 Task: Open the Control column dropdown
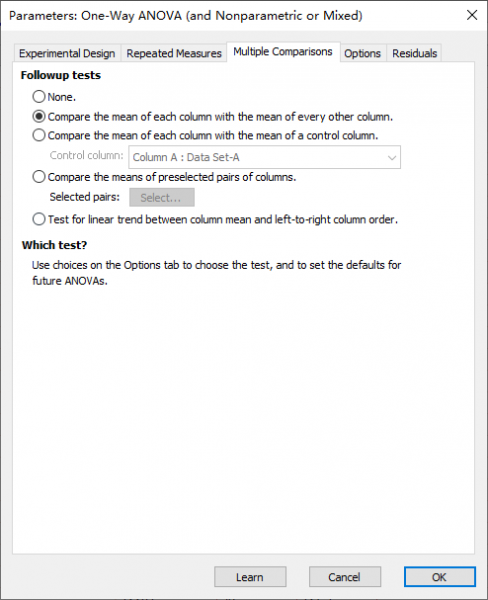(264, 157)
